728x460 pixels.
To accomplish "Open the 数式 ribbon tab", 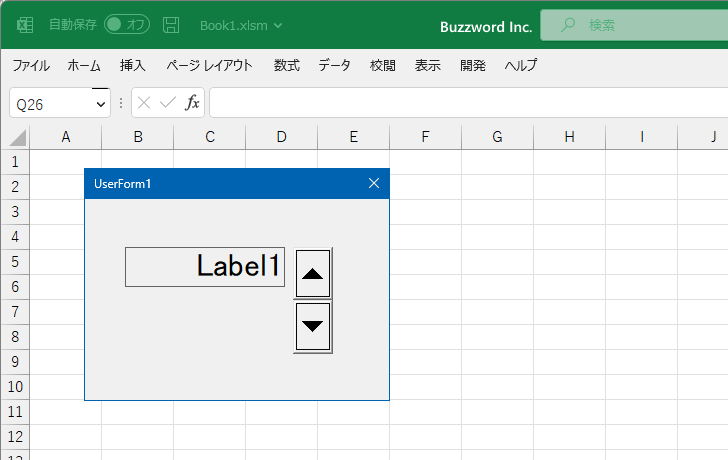I will click(286, 65).
